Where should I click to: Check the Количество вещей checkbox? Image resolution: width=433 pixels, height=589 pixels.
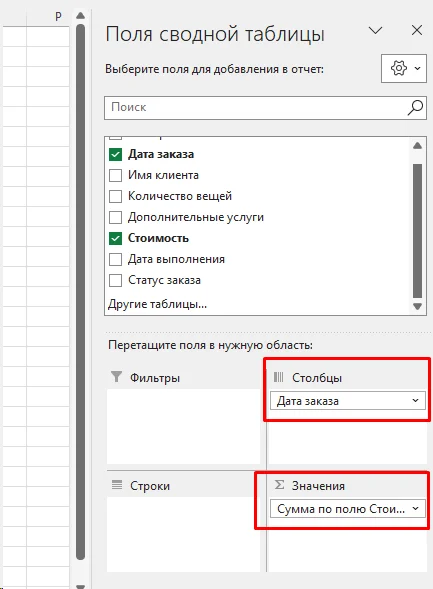click(115, 196)
